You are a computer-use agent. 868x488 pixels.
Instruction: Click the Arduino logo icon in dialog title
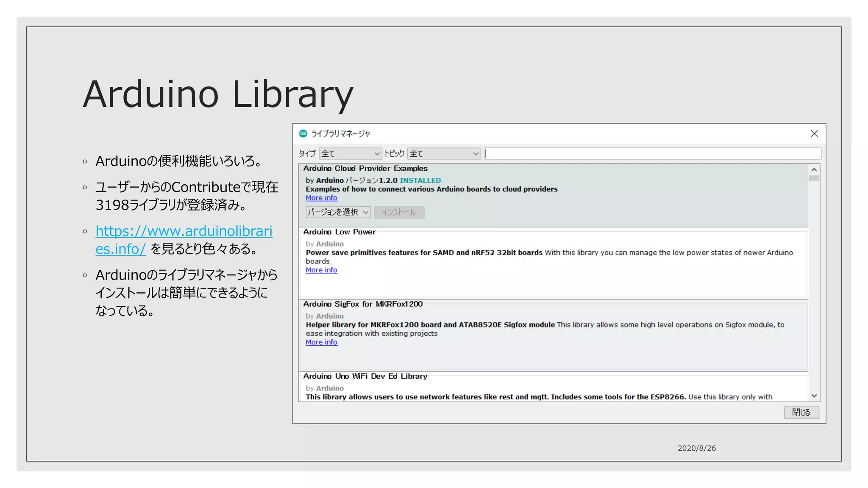(x=303, y=133)
